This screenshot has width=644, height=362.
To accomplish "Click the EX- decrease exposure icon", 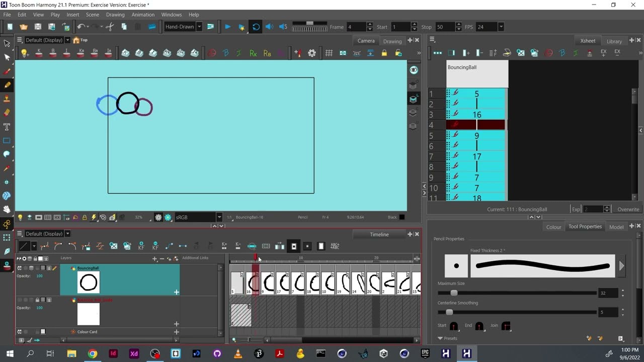I will [617, 53].
